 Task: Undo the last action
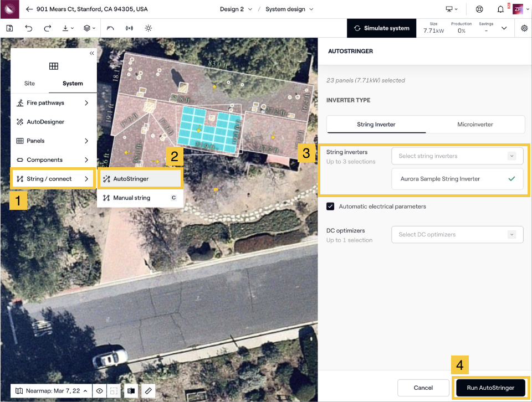(29, 28)
